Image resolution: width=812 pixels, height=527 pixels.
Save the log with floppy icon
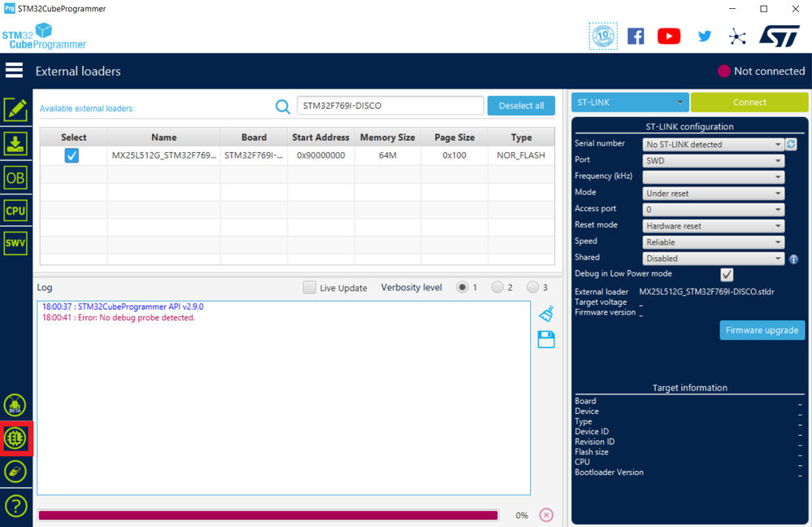click(546, 339)
